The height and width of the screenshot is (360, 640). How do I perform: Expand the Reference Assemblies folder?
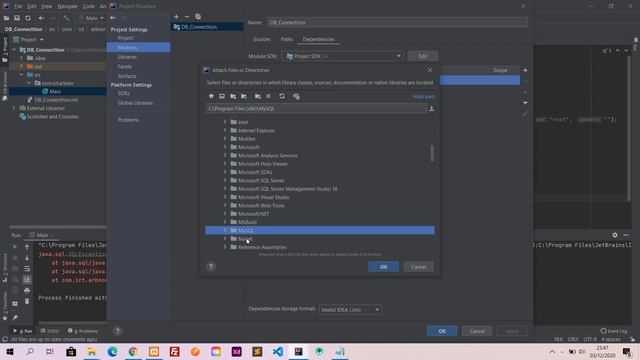click(x=225, y=247)
